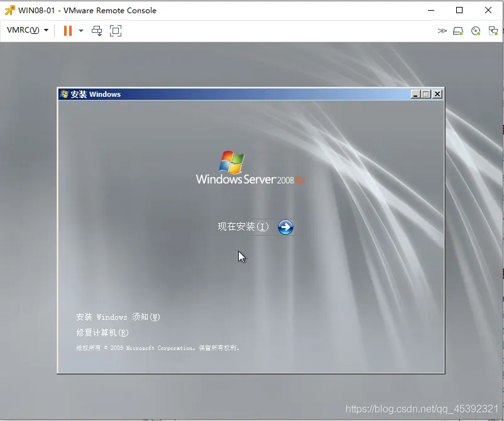
Task: Open hard disk device icon
Action: (458, 31)
